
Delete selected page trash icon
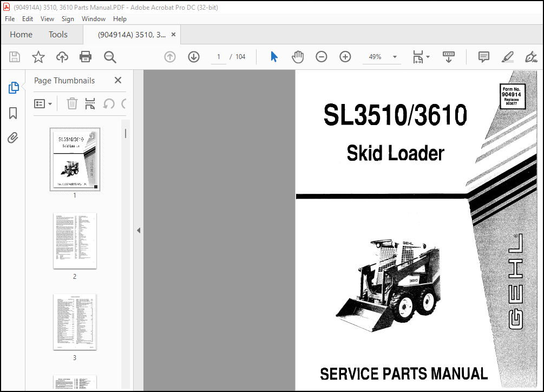(72, 104)
